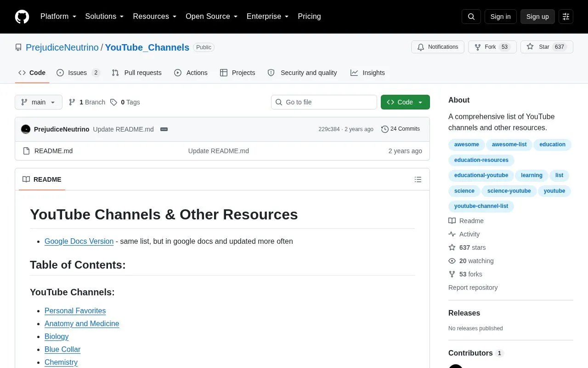
Task: Open the README outline list icon
Action: pos(418,179)
